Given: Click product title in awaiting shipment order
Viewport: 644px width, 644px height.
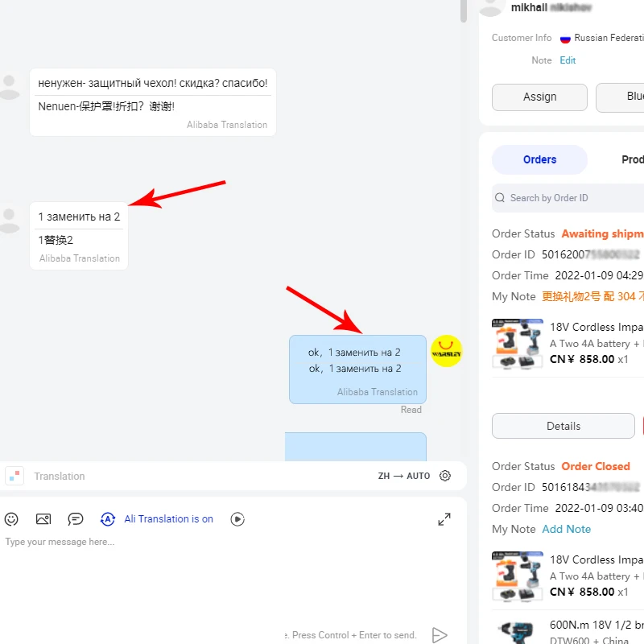Looking at the screenshot, I should (x=597, y=327).
